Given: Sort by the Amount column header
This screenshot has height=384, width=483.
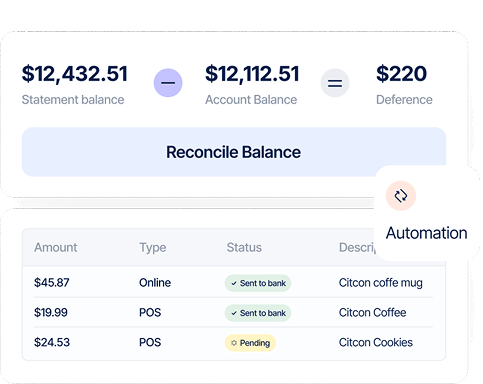Looking at the screenshot, I should tap(56, 247).
